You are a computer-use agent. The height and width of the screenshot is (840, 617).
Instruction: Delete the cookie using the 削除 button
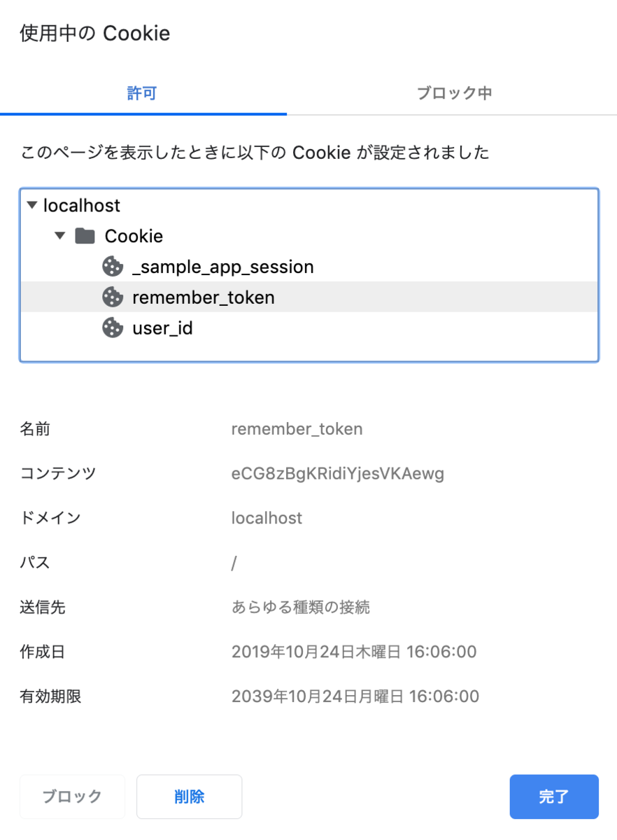pyautogui.click(x=189, y=797)
